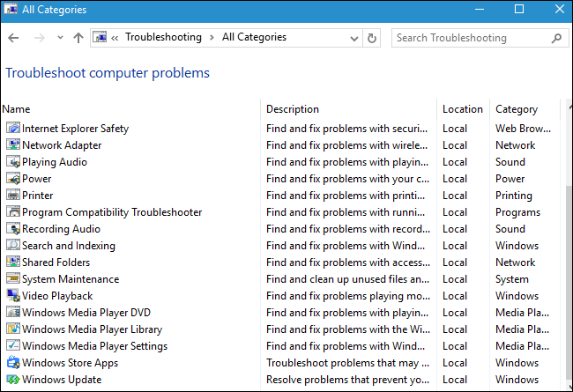Image resolution: width=573 pixels, height=392 pixels.
Task: Click the vertical scrollbar thumb
Action: pos(565,282)
